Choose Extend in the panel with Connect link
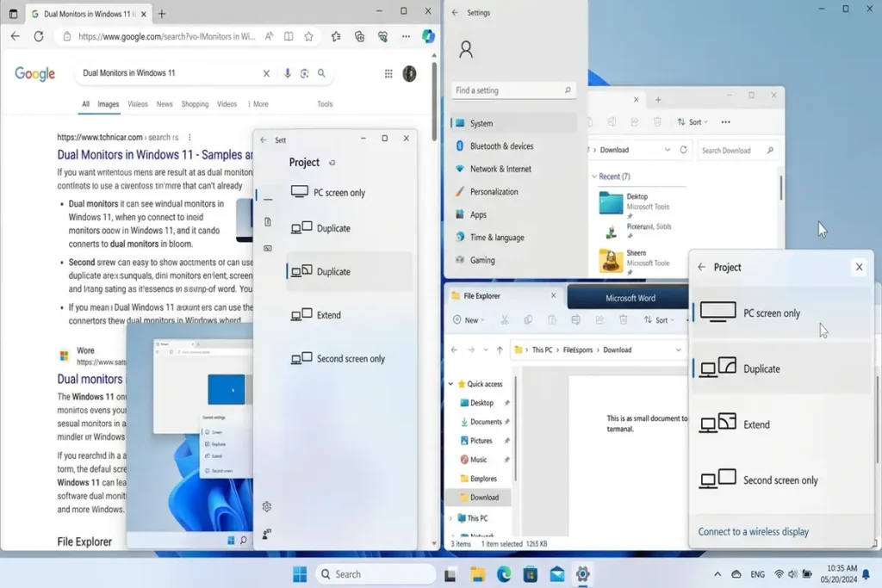882x588 pixels. [780, 424]
